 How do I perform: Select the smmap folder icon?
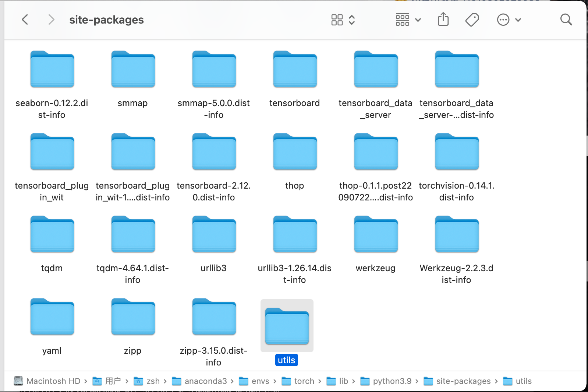(133, 69)
